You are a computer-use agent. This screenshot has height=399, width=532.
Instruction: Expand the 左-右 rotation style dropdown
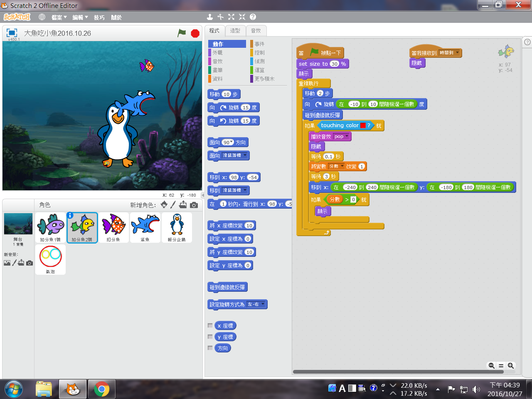coord(262,304)
